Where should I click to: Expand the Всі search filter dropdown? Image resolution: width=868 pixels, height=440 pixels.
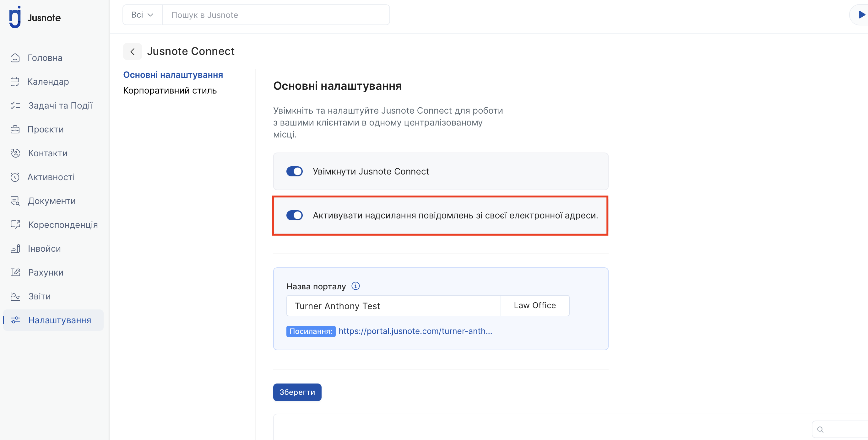[143, 15]
